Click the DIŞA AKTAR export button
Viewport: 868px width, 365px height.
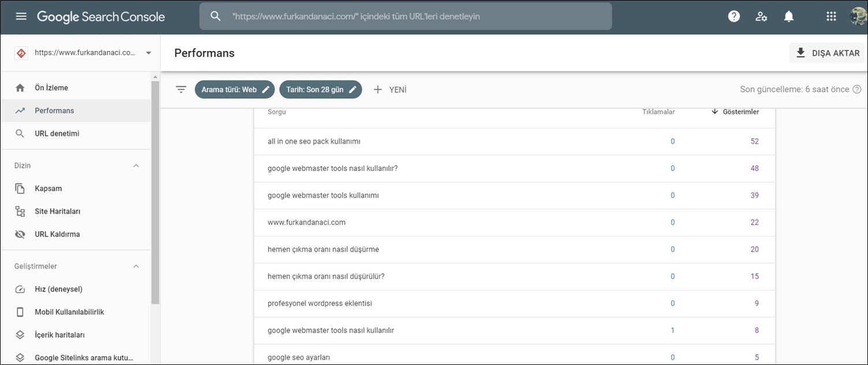(x=827, y=53)
